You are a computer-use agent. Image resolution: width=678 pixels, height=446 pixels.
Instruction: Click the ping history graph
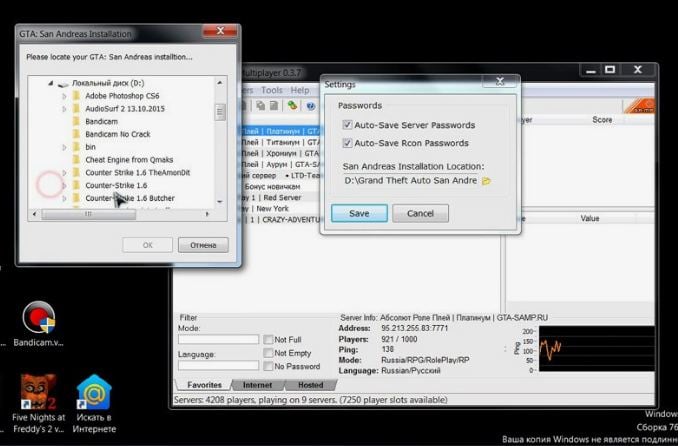click(x=597, y=349)
